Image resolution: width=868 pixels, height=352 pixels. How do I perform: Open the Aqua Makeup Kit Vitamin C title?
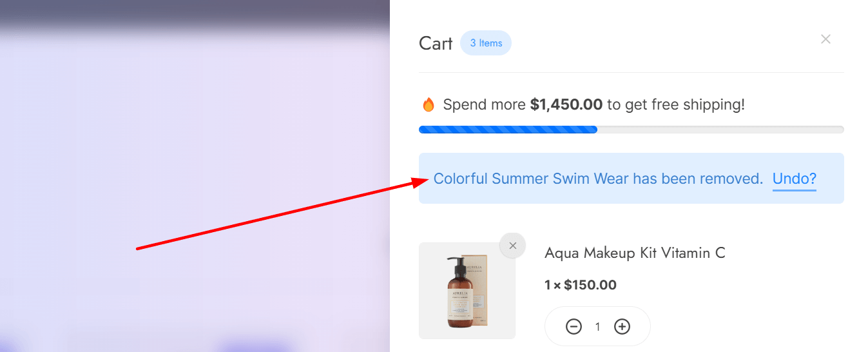[635, 253]
